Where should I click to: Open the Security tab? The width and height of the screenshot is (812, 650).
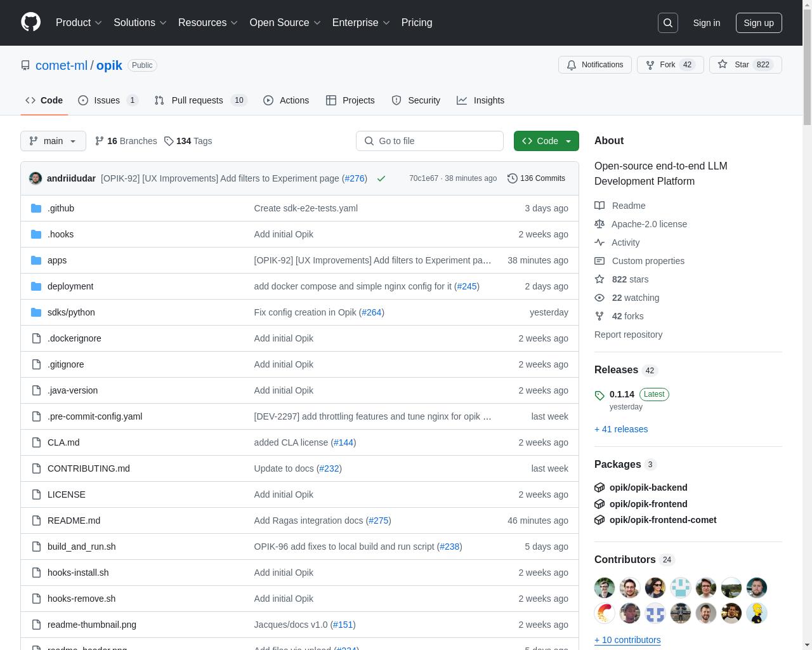click(x=416, y=100)
